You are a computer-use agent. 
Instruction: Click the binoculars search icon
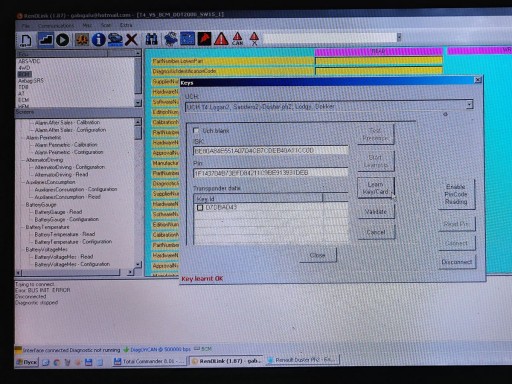click(x=151, y=40)
